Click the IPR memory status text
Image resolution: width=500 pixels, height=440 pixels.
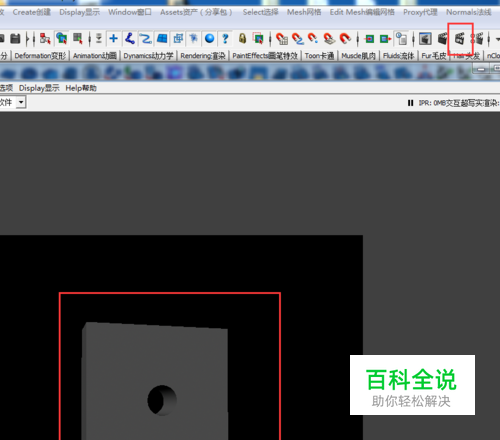click(459, 103)
